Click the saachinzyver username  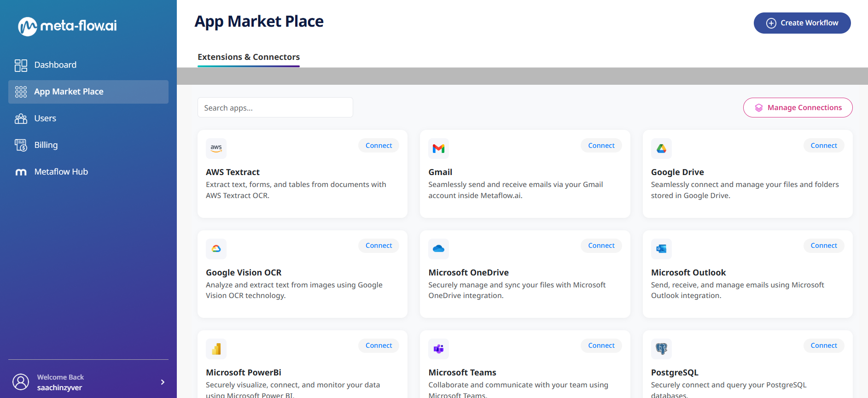59,388
